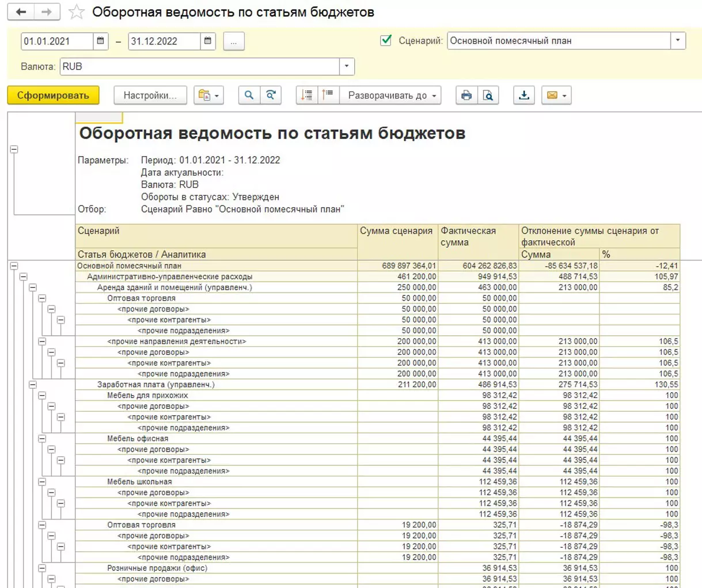Screen dimensions: 702x588
Task: Collapse Административно-управленческие расходы group
Action: (23, 276)
